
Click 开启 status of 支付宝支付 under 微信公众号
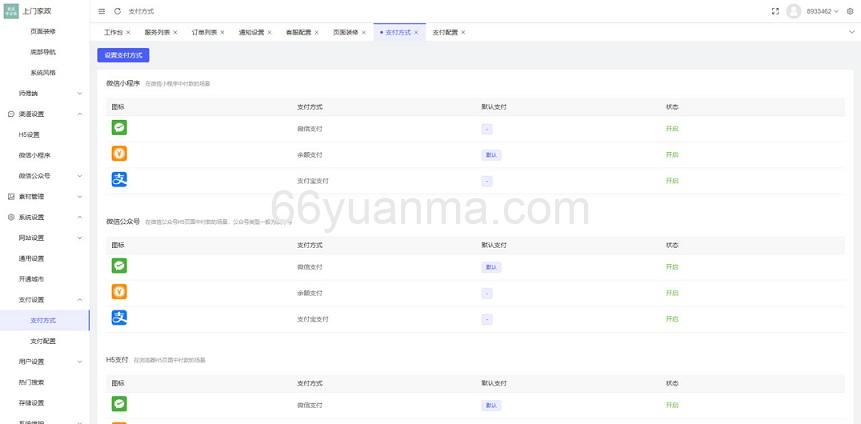click(x=672, y=319)
